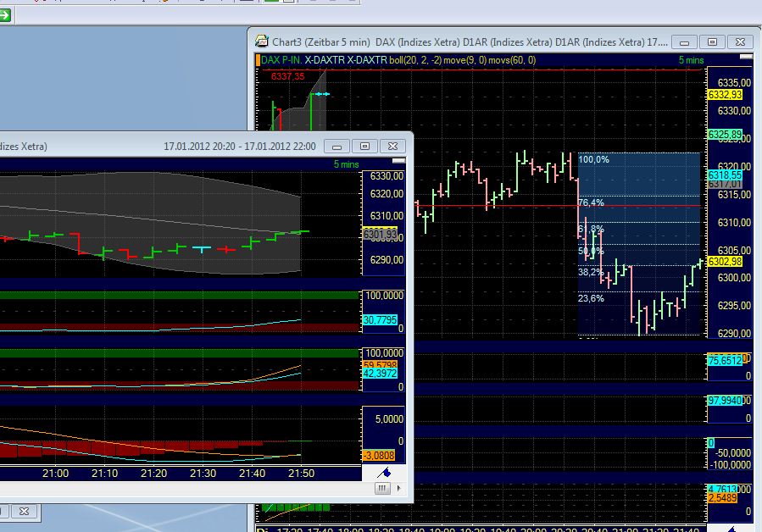
Task: Click the horizontal bars button near the flag icon
Action: point(383,488)
